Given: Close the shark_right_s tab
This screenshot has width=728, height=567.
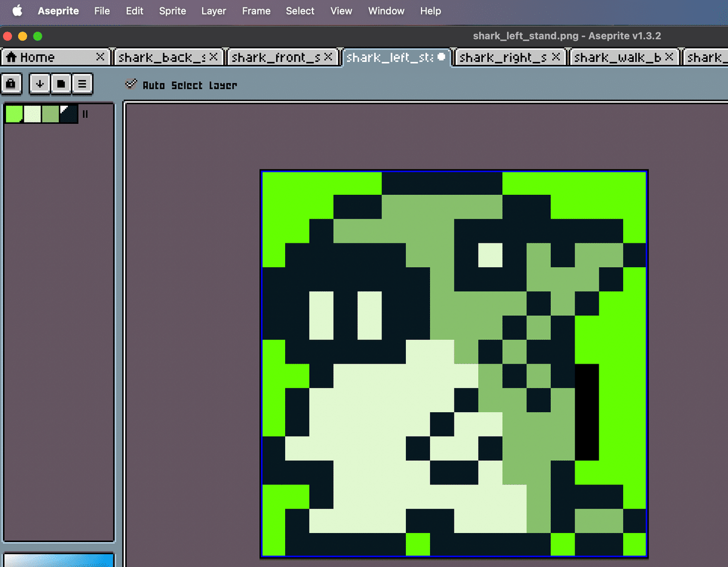Looking at the screenshot, I should click(556, 56).
